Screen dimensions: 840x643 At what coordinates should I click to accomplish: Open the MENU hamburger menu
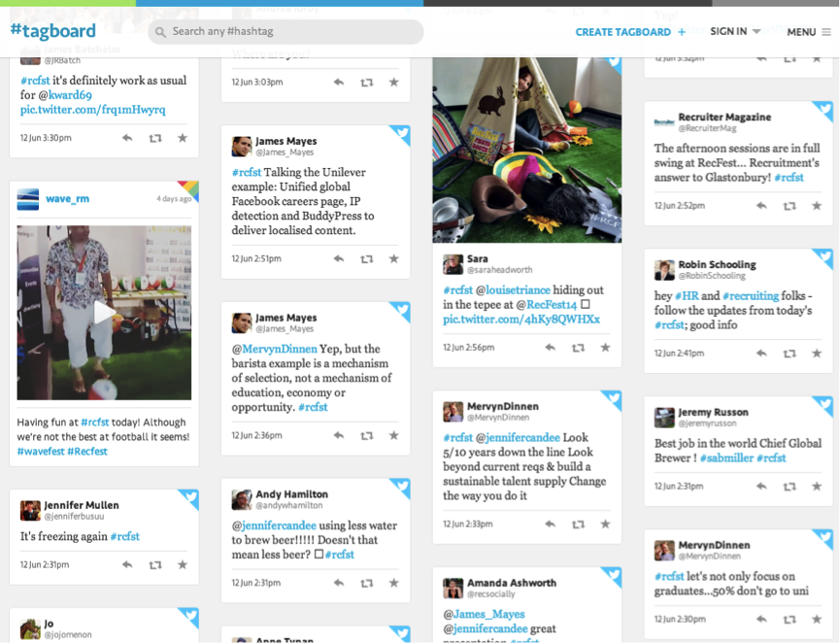tap(809, 32)
